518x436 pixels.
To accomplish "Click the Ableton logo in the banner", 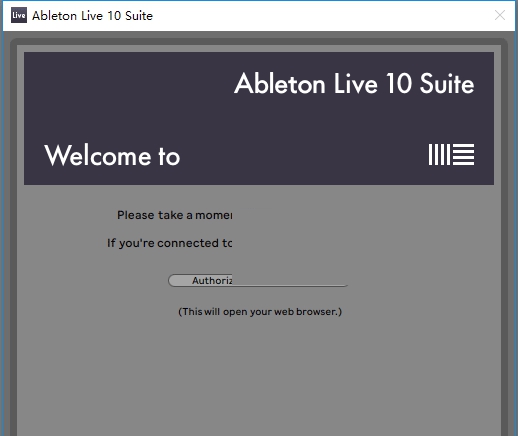I will [451, 154].
